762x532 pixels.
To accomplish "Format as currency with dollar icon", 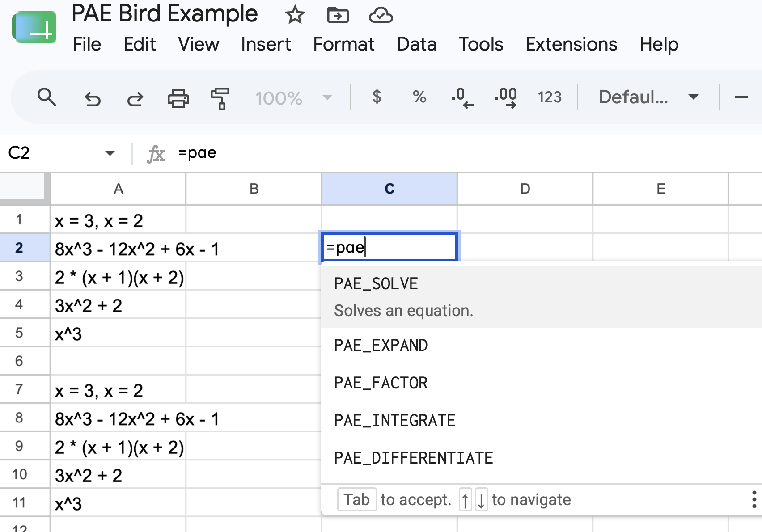I will [x=377, y=97].
